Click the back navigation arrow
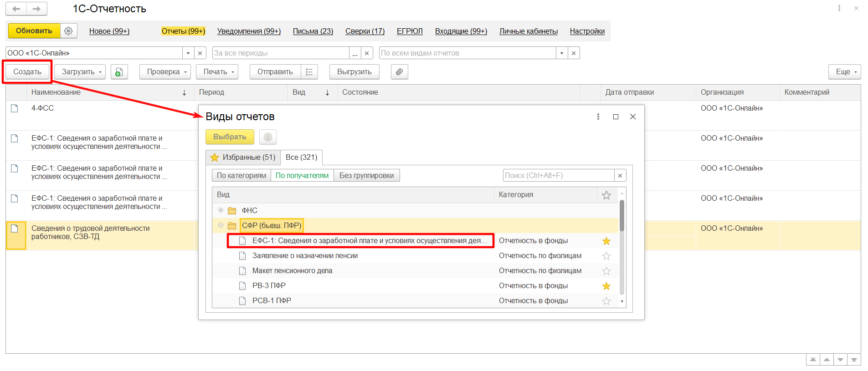 pyautogui.click(x=16, y=9)
